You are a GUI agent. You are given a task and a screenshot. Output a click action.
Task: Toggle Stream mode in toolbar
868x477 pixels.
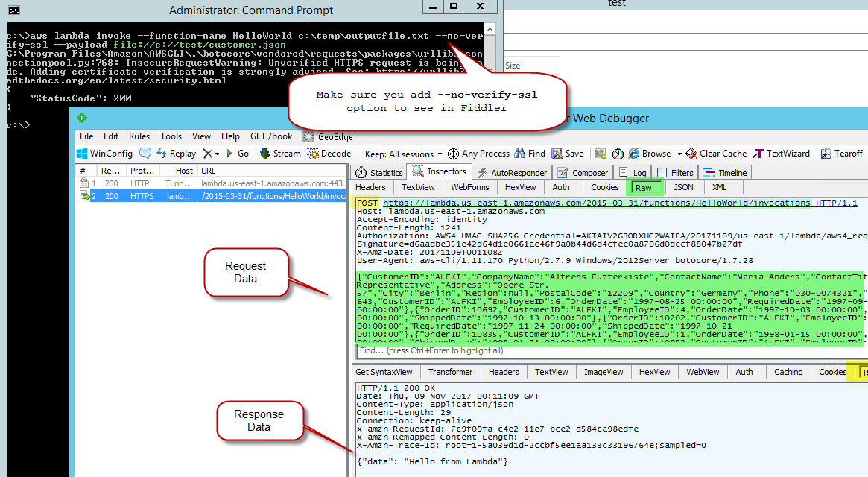click(x=279, y=154)
